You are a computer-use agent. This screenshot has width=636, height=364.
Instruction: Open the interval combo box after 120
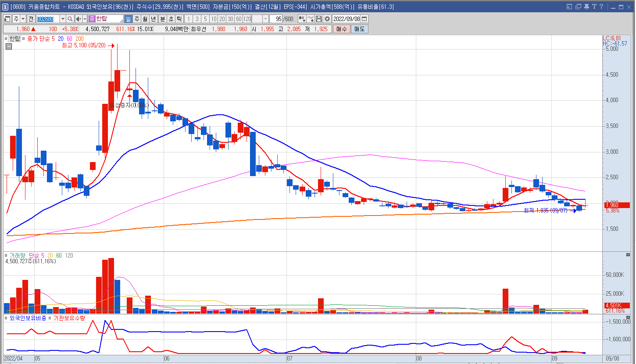tap(260, 19)
